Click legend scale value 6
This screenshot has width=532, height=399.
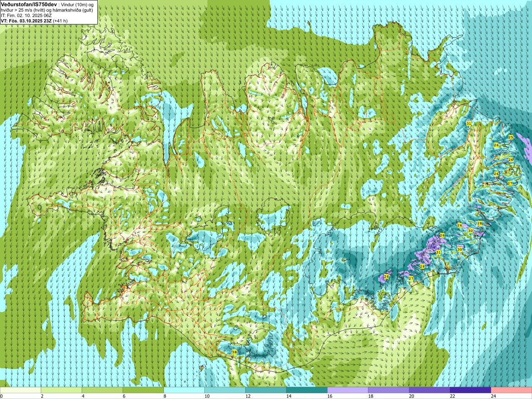[124, 396]
